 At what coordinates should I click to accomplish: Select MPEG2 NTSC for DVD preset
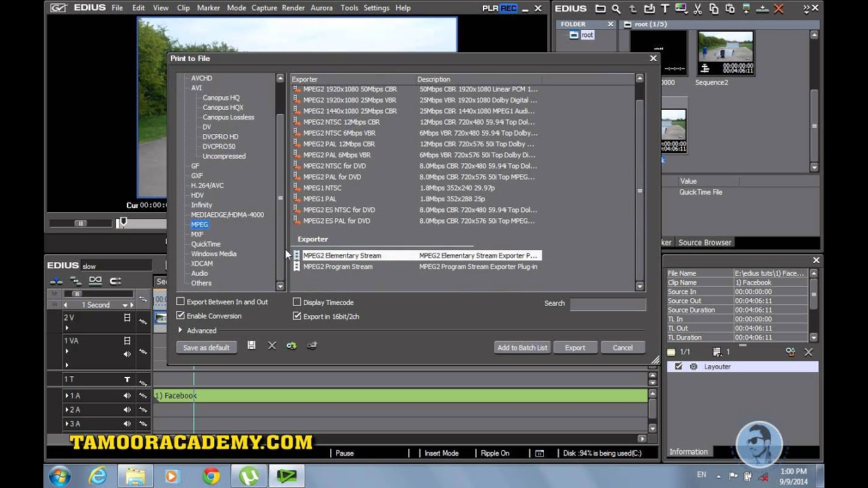point(415,166)
